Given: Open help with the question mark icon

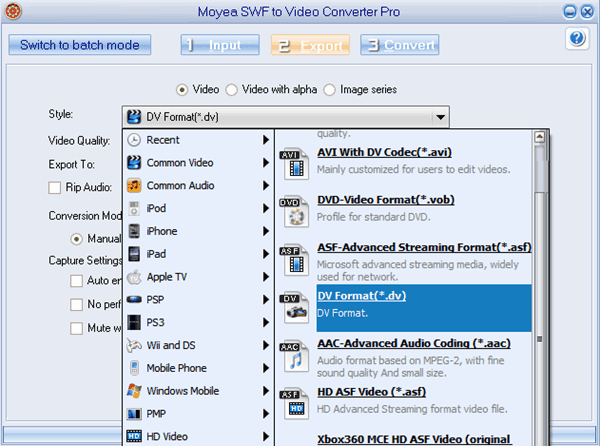Looking at the screenshot, I should click(577, 38).
